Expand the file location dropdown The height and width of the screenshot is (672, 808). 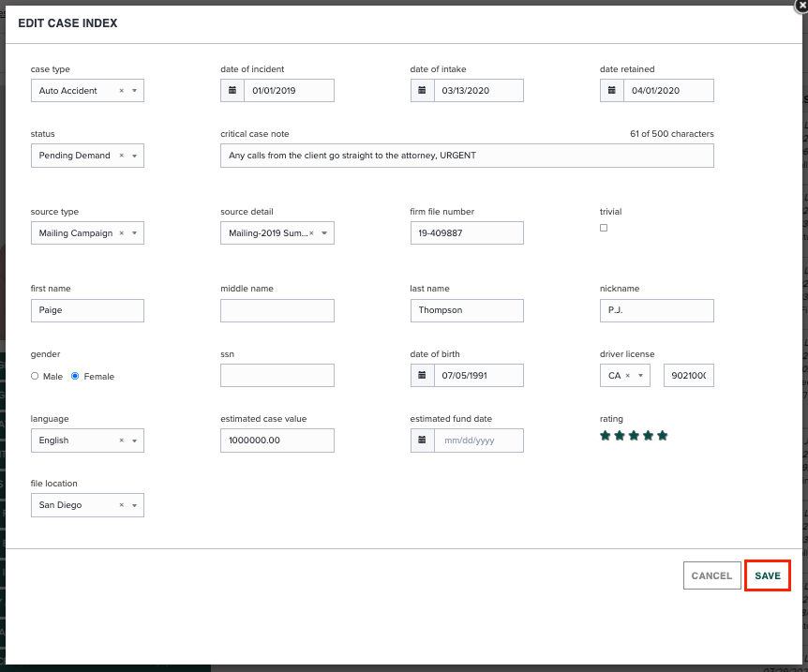coord(135,504)
